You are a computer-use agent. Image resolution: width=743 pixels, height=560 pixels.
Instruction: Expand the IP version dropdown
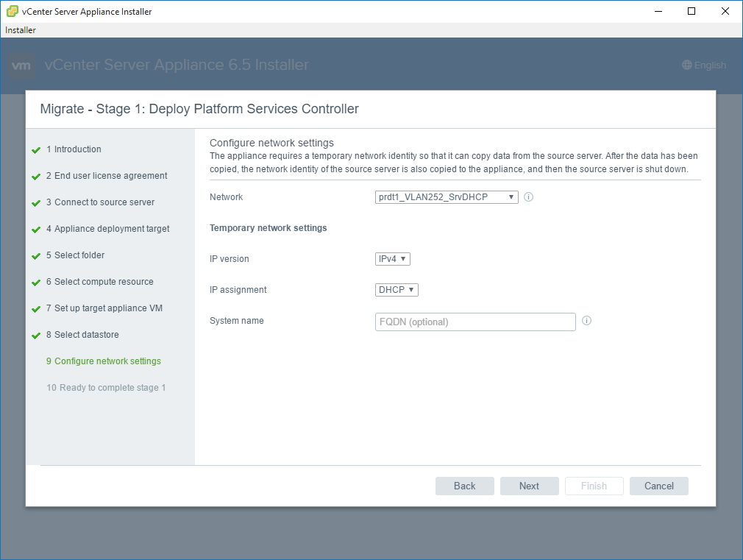[x=392, y=259]
